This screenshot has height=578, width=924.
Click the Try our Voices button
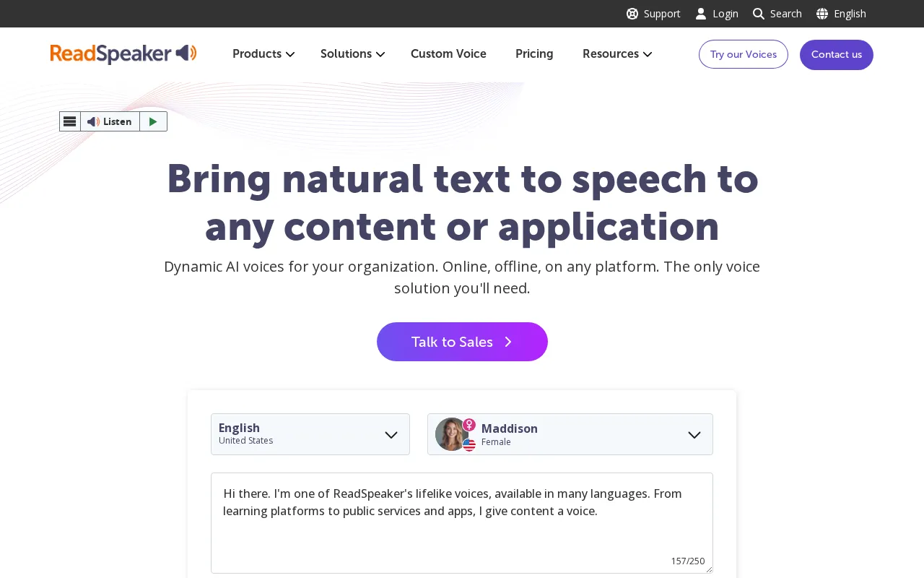(744, 54)
